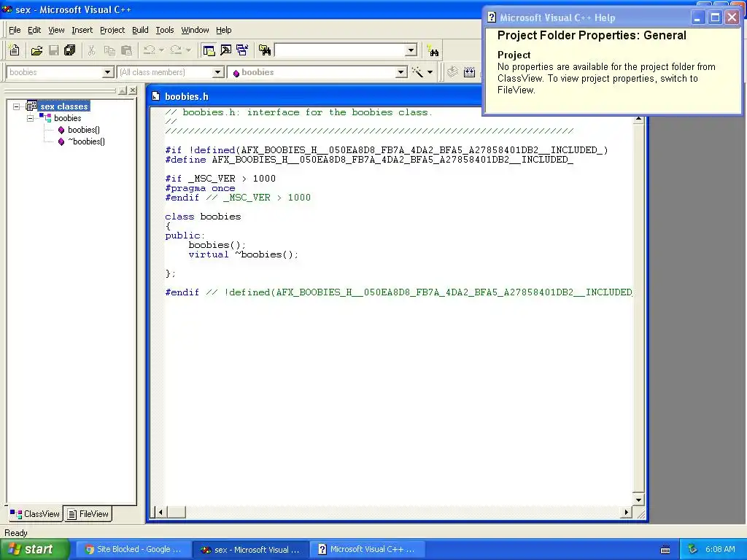Viewport: 747px width, 560px height.
Task: Copy the selection
Action: coord(109,50)
